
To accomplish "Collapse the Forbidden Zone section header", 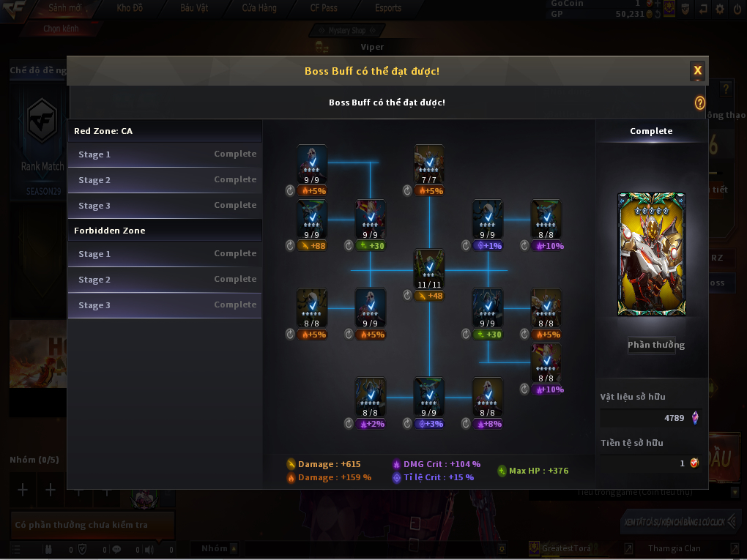I will 165,231.
